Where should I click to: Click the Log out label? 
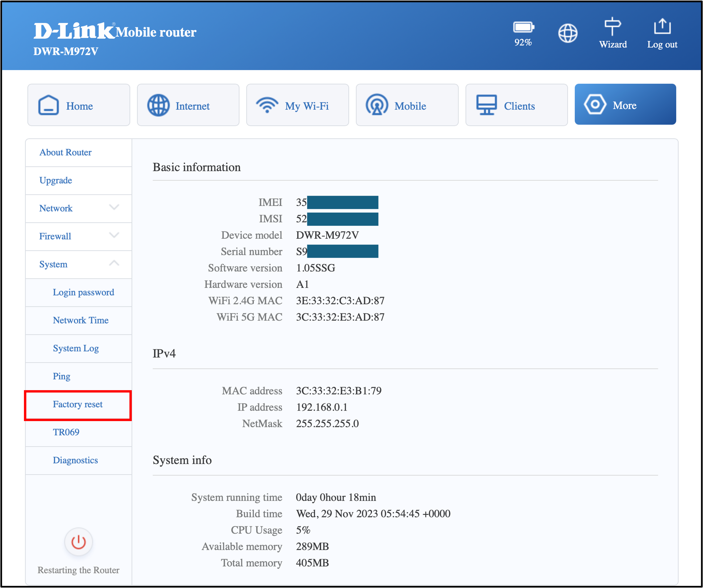coord(662,45)
